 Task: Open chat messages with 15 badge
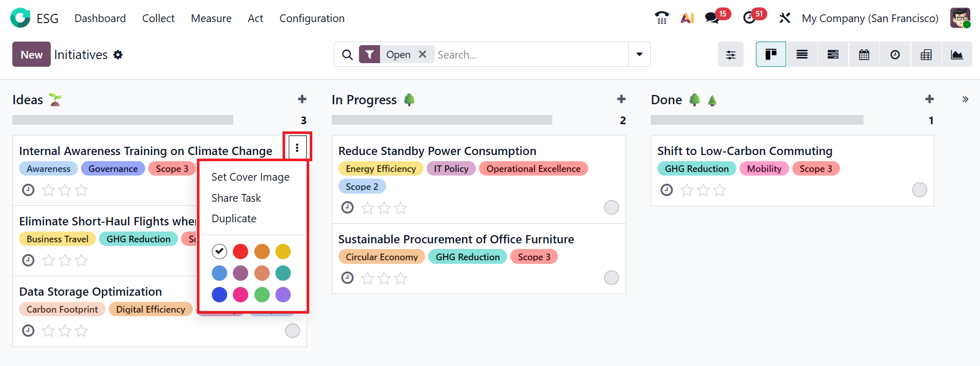(712, 18)
